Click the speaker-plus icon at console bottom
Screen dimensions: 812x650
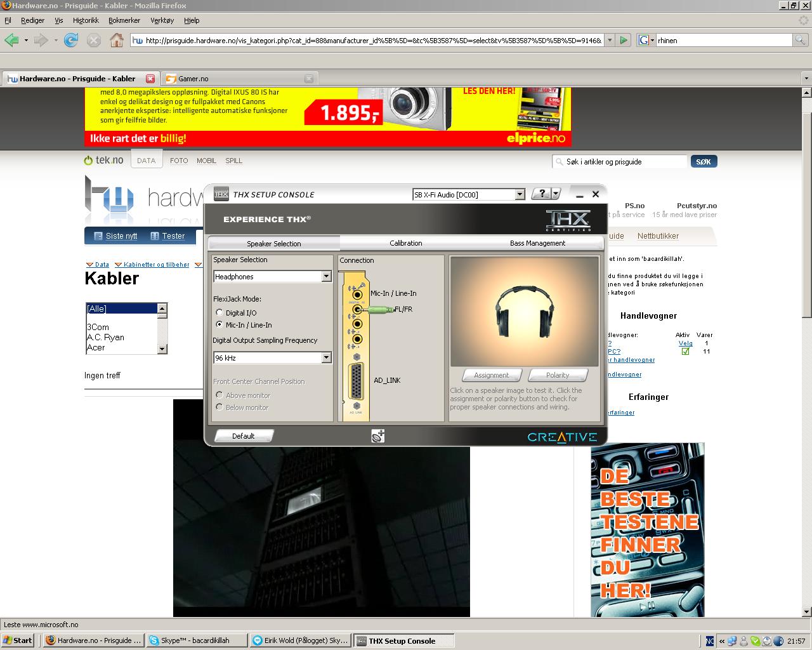point(378,436)
